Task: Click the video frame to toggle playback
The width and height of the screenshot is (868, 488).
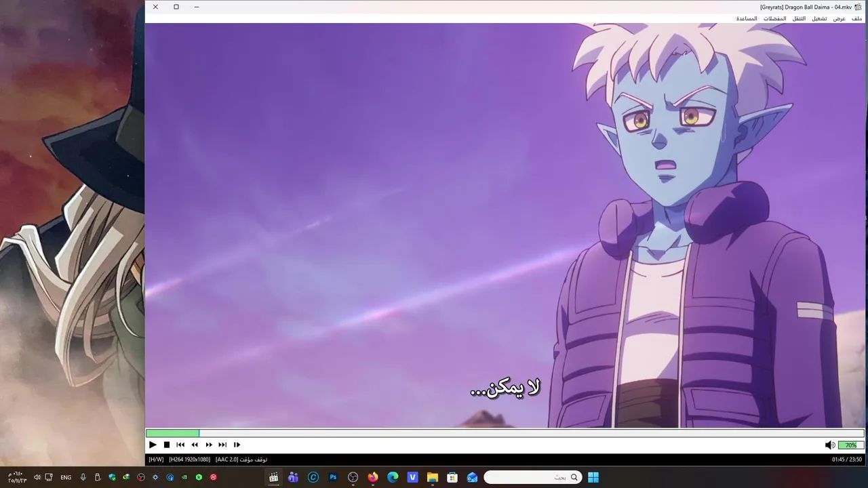Action: tap(505, 225)
